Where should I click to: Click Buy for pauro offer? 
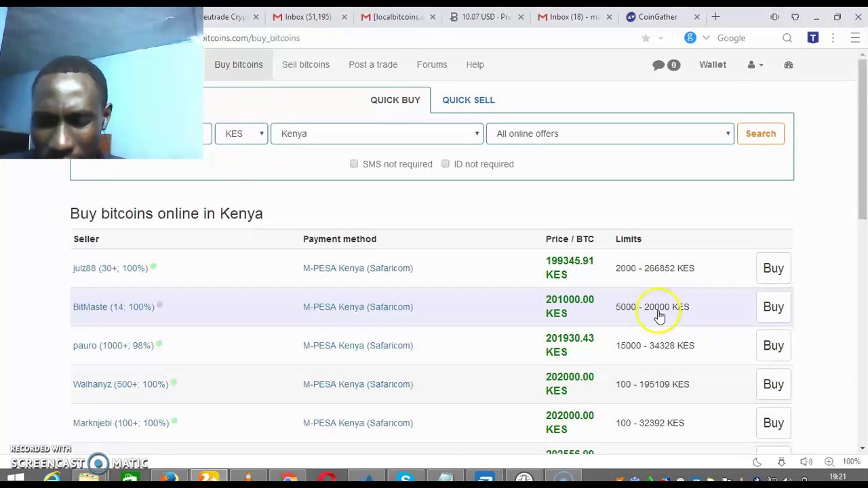[773, 346]
